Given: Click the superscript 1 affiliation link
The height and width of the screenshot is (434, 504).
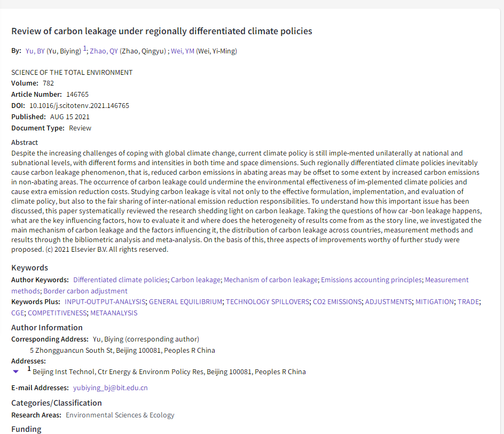Looking at the screenshot, I should tap(85, 49).
